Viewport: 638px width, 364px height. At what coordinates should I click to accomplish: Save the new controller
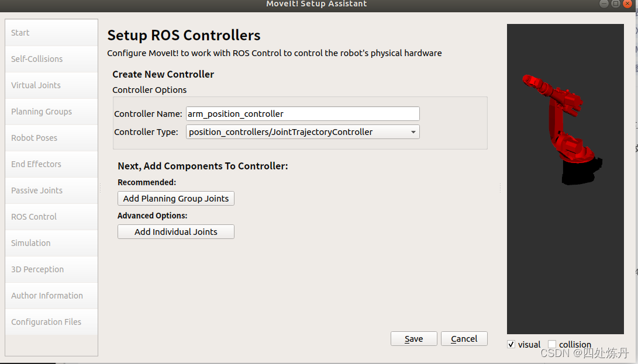coord(414,339)
